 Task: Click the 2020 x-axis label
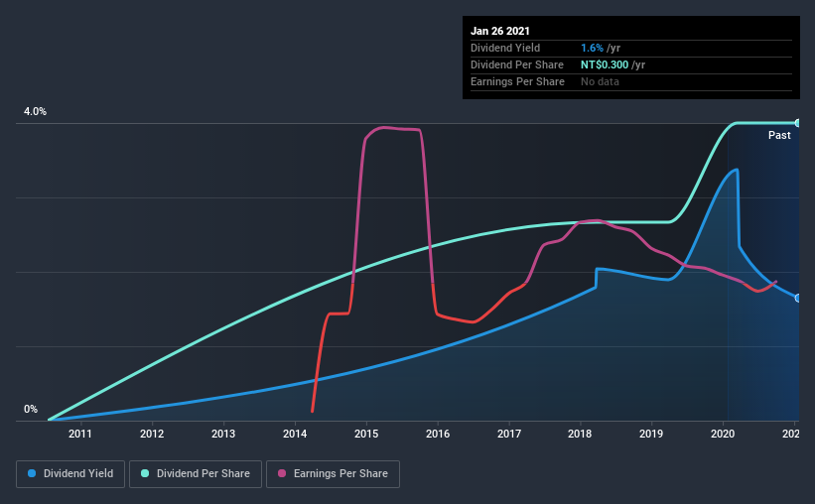[x=723, y=434]
